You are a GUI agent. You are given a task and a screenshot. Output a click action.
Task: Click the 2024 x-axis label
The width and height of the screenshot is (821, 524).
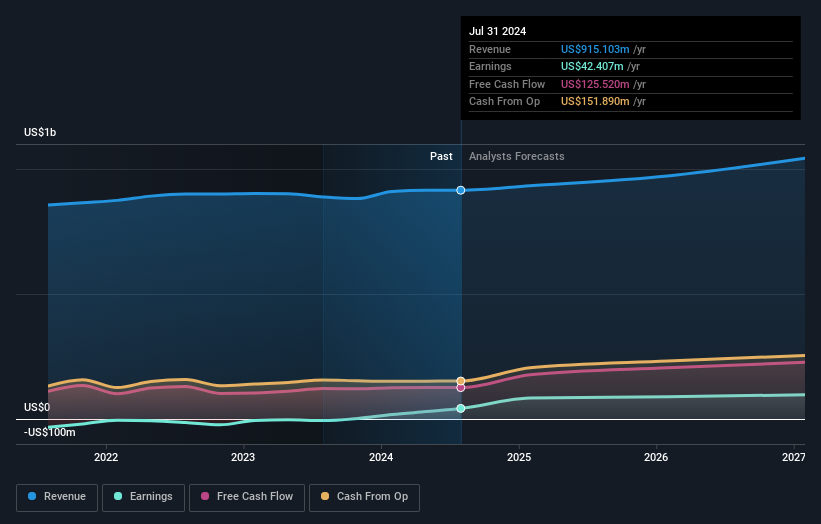pyautogui.click(x=381, y=458)
